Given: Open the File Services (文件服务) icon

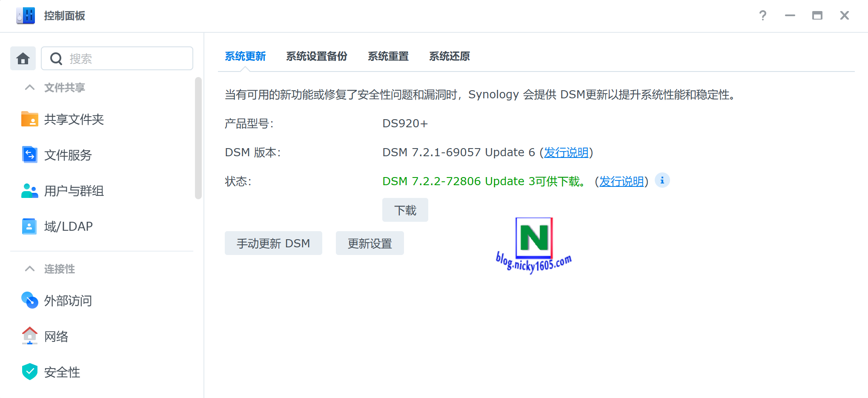Looking at the screenshot, I should pos(30,155).
